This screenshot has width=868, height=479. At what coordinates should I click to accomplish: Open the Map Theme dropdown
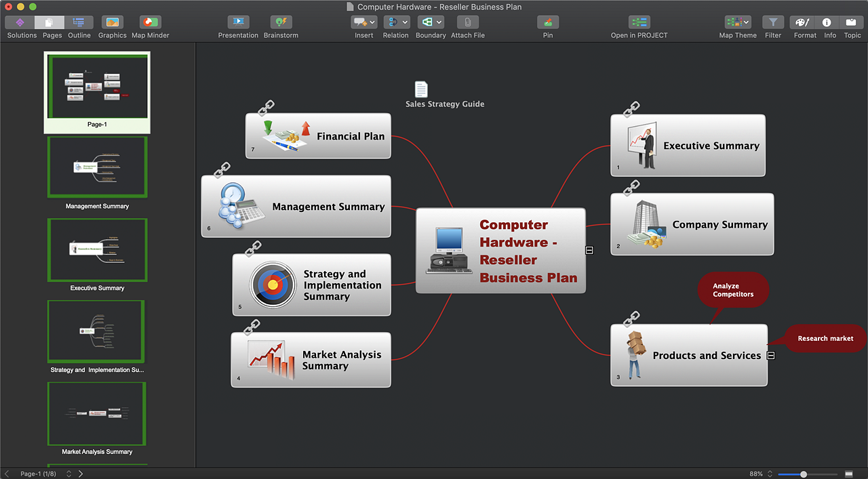[x=737, y=22]
